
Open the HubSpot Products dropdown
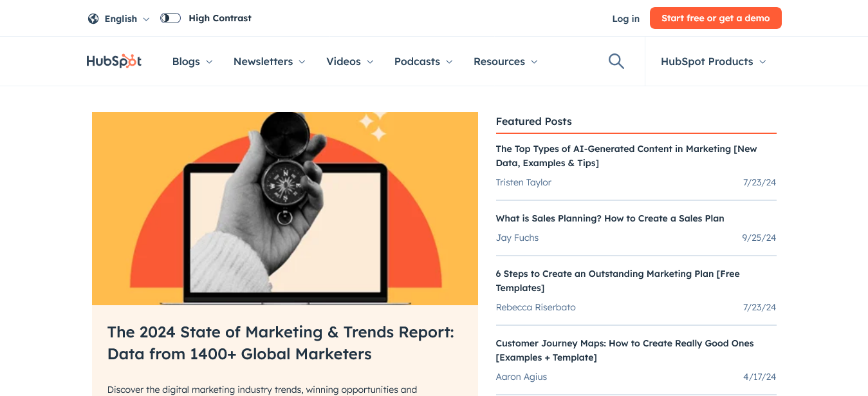point(713,61)
